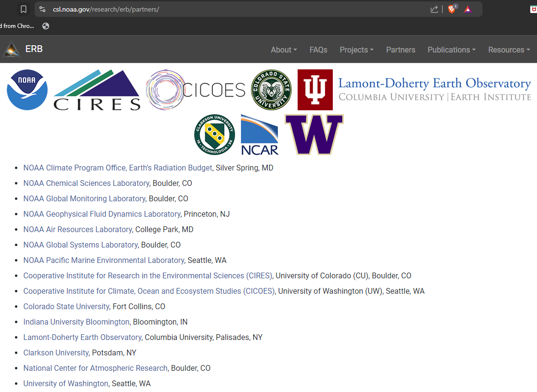Open the Brave Shields lion icon

coord(452,9)
